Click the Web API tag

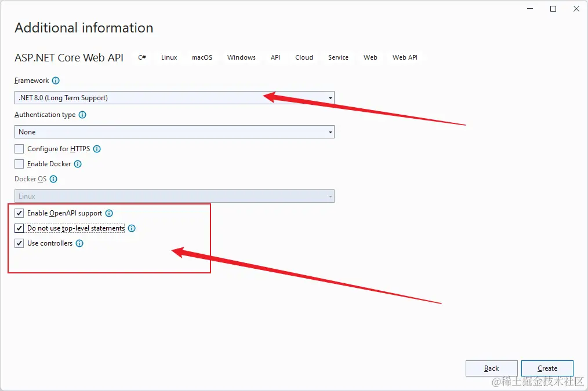pos(405,57)
